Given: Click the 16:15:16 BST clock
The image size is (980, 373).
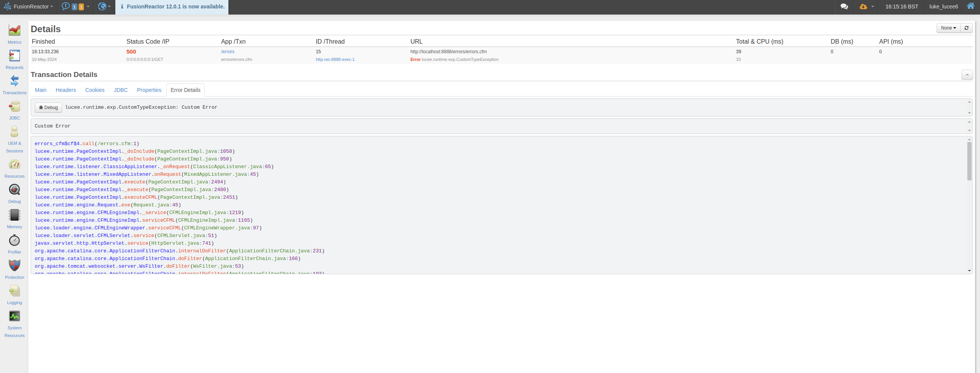Looking at the screenshot, I should coord(902,7).
